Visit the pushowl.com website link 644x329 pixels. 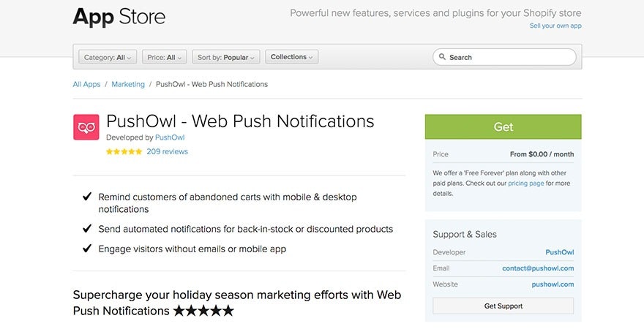[x=553, y=284]
